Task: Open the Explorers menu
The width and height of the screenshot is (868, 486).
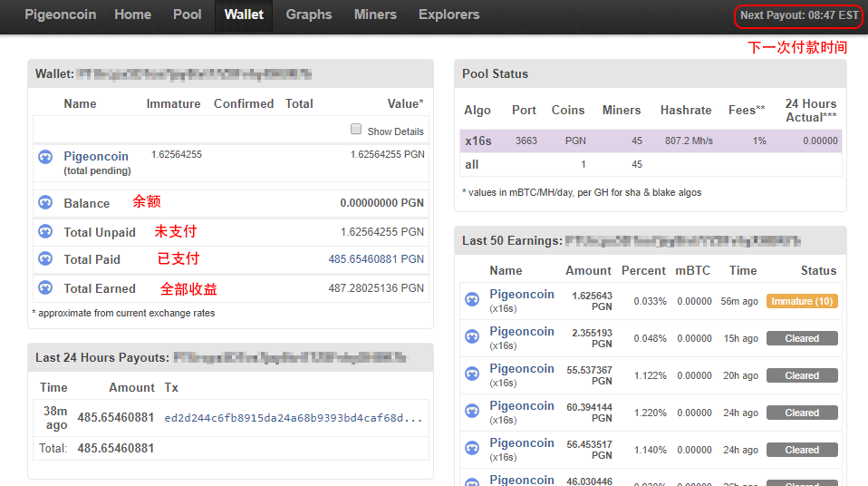Action: (448, 15)
